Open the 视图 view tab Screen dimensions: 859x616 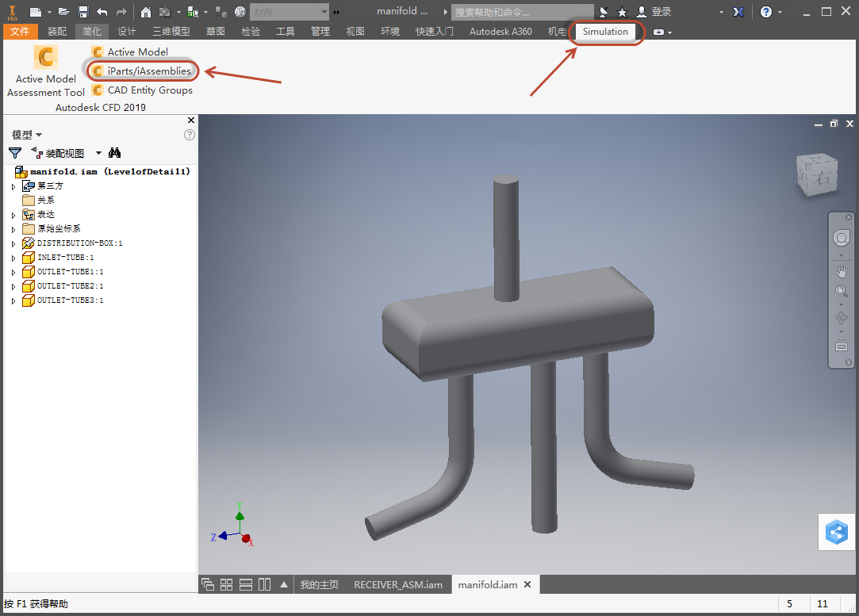[x=355, y=31]
